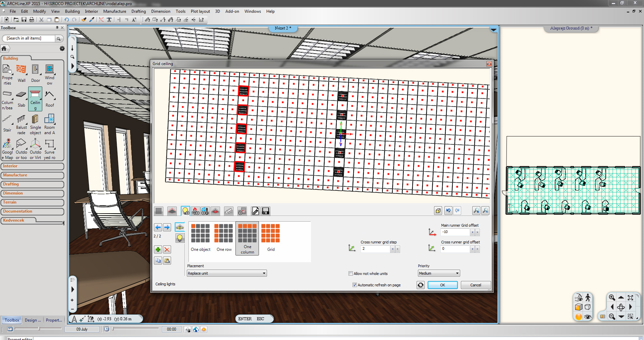Screen dimensions: 644x340
Task: Click the green plus add button
Action: (x=158, y=249)
